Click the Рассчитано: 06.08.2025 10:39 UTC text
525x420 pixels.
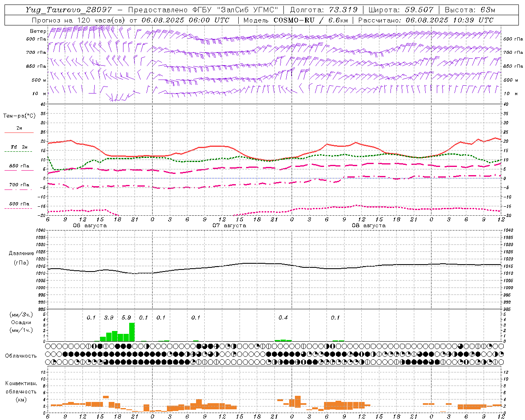point(426,20)
